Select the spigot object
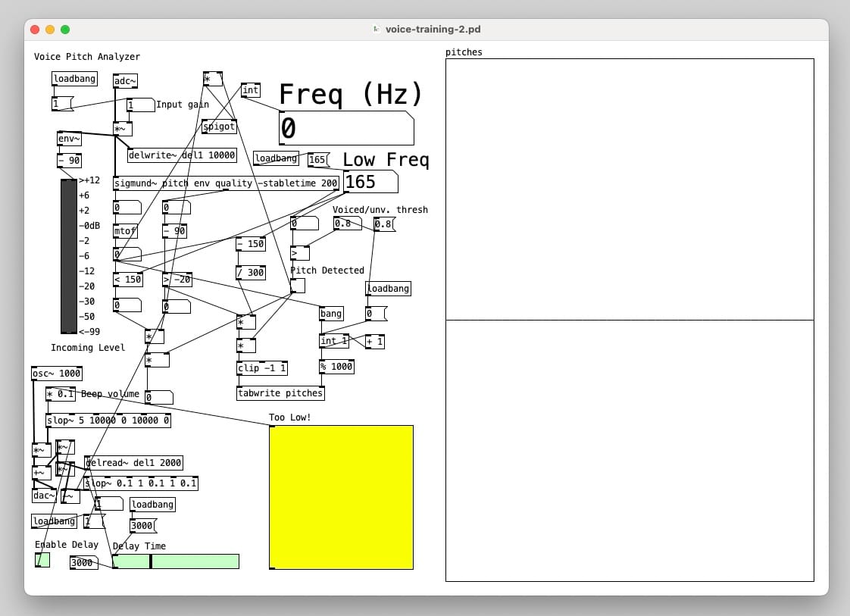 (x=220, y=127)
